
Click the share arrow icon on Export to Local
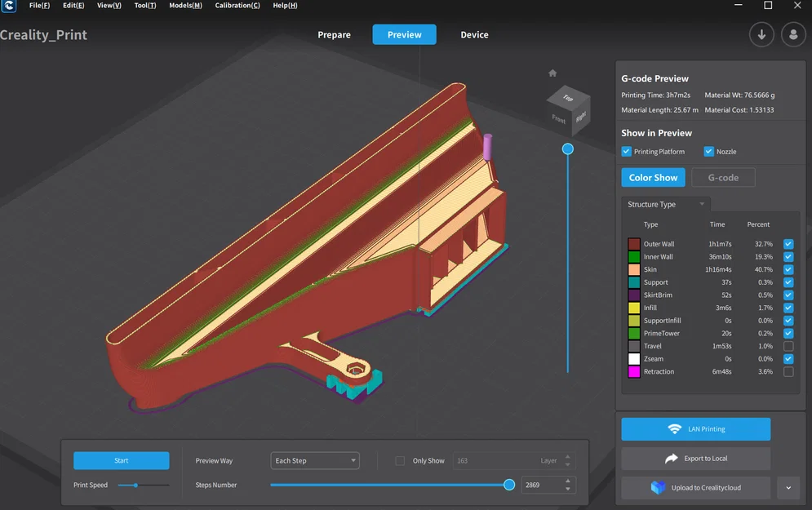(671, 459)
